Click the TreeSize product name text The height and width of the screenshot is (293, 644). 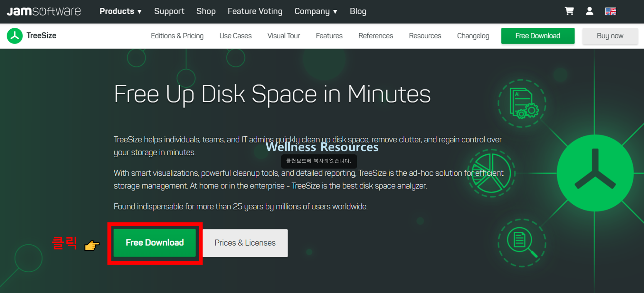pyautogui.click(x=41, y=35)
